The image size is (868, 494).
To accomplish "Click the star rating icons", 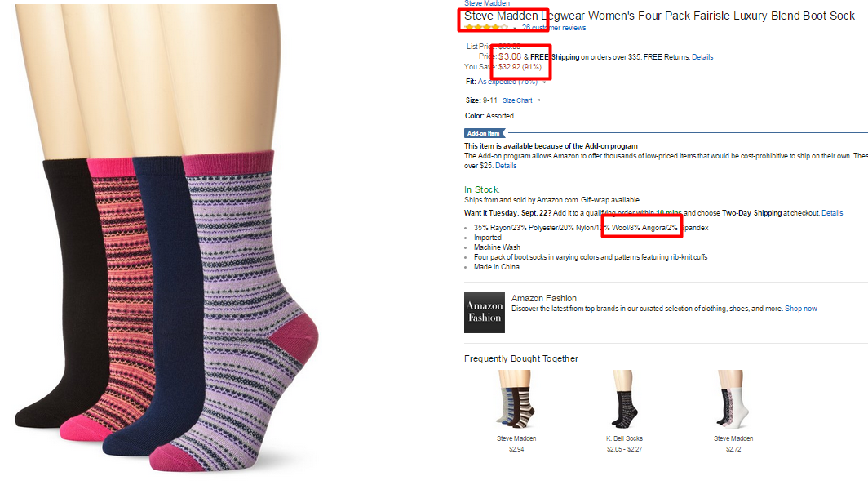I will tap(486, 28).
